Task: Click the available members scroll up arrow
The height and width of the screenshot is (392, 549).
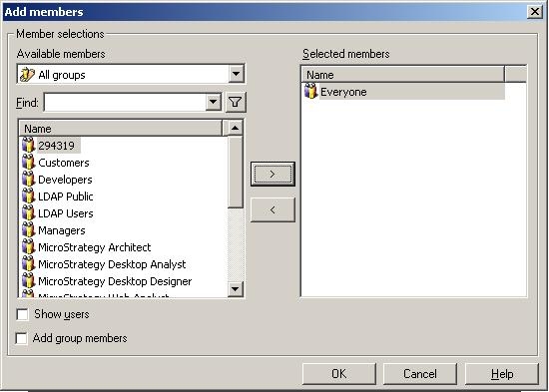Action: (x=236, y=128)
